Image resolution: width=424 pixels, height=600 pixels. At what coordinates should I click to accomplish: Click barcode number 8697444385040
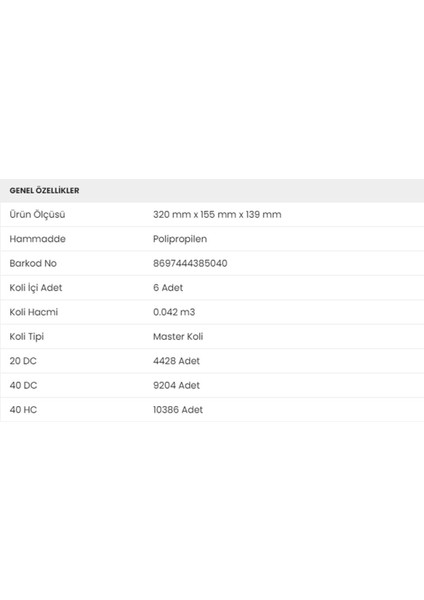(x=190, y=263)
